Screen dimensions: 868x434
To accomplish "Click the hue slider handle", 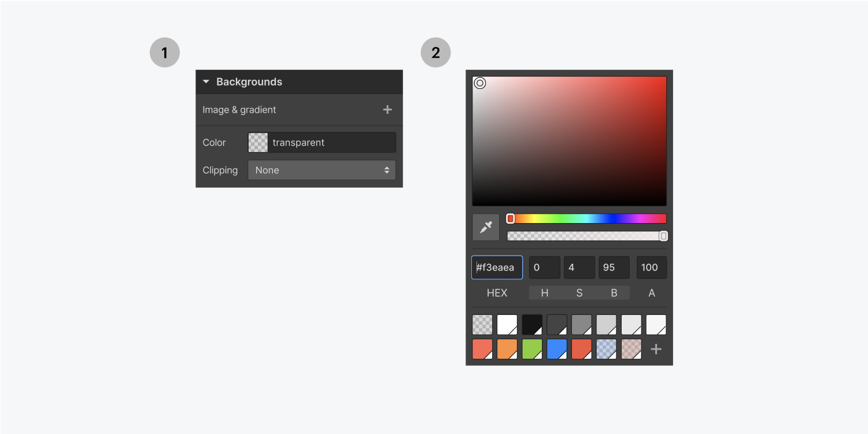I will (510, 218).
